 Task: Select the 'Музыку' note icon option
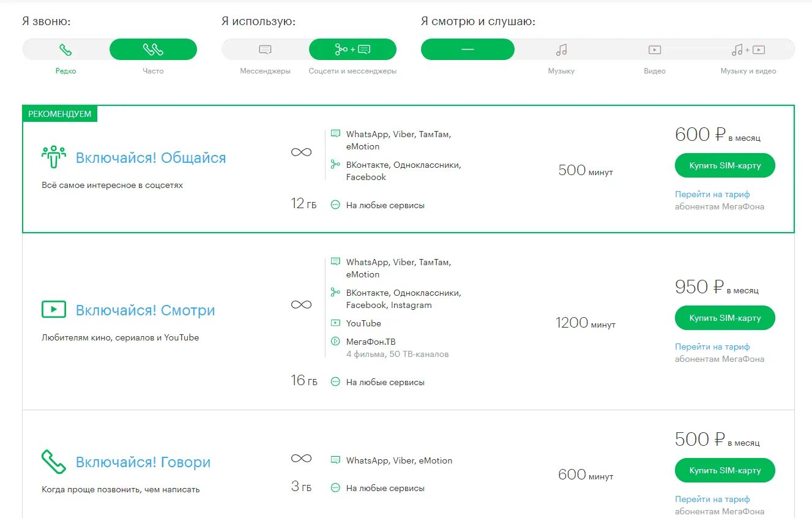coord(561,50)
